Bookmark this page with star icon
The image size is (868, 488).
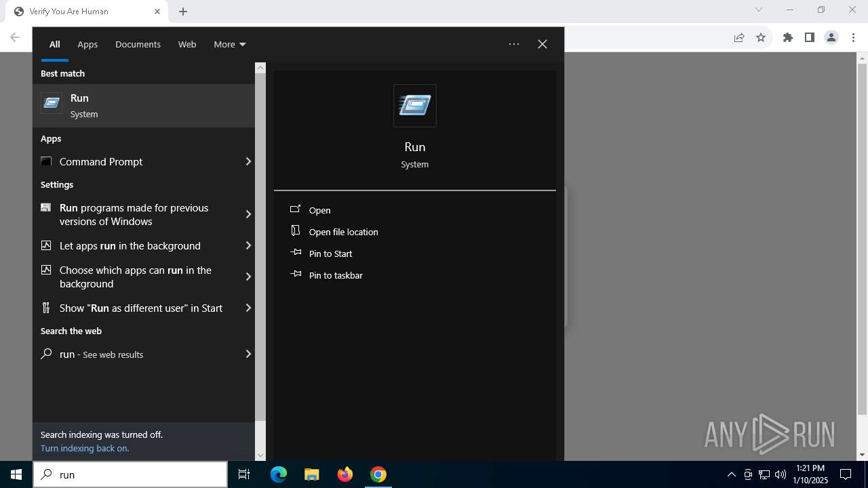pyautogui.click(x=761, y=38)
